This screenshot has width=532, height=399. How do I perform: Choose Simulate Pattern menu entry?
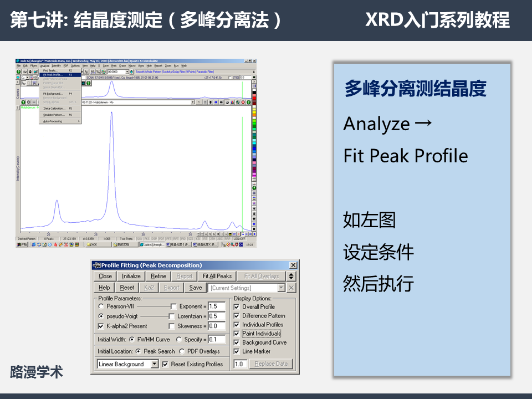[60, 115]
